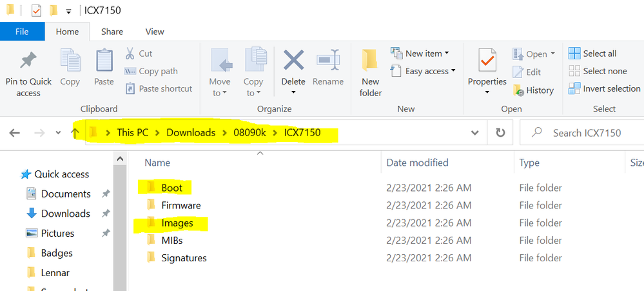The image size is (644, 291).
Task: Expand the address bar history dropdown
Action: pyautogui.click(x=475, y=133)
